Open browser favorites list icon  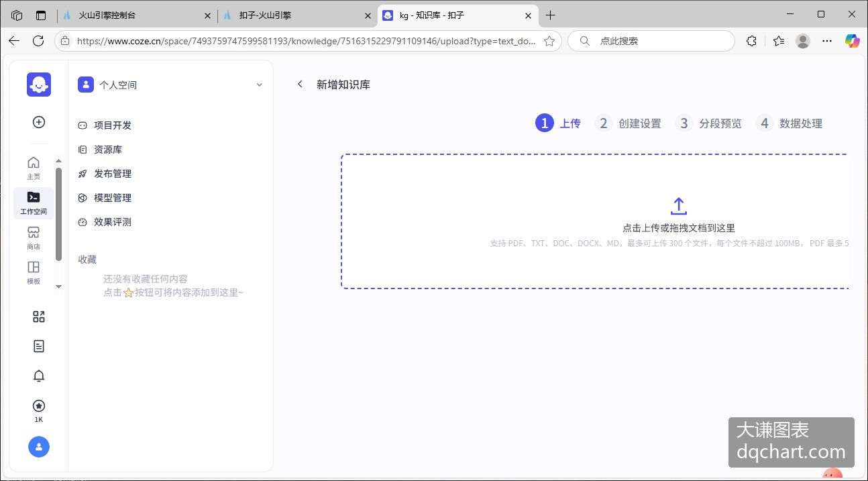(778, 41)
